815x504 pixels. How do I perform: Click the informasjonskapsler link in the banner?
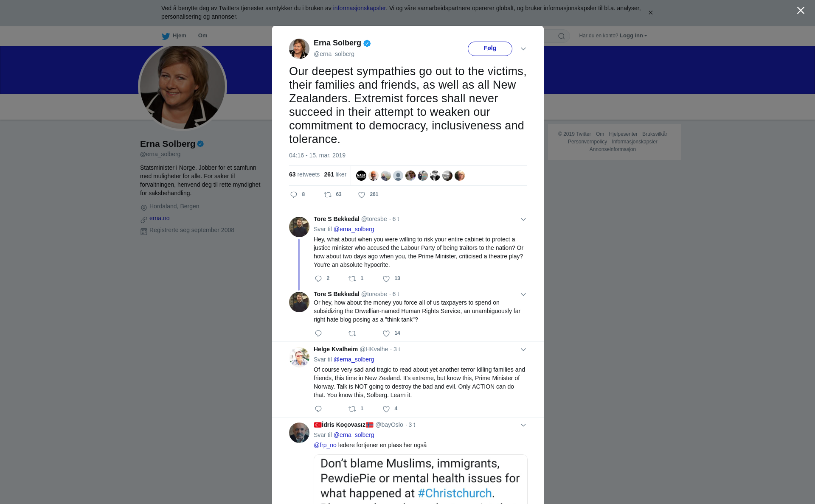pos(359,8)
